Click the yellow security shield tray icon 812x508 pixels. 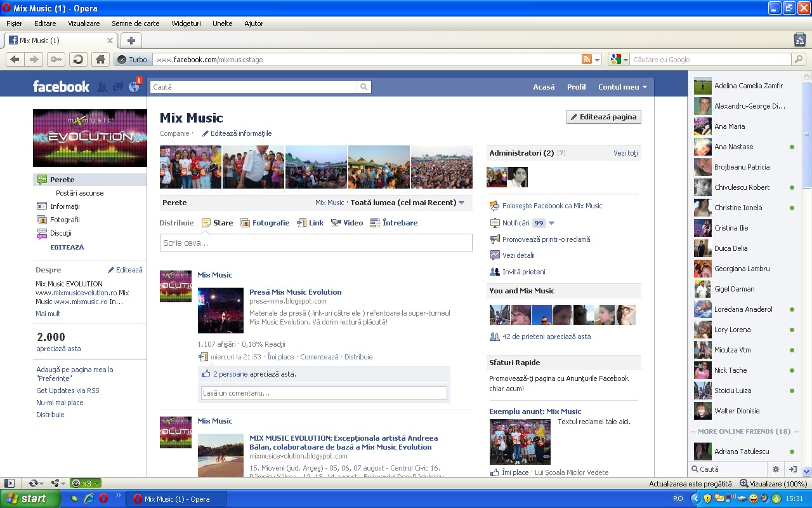(707, 498)
